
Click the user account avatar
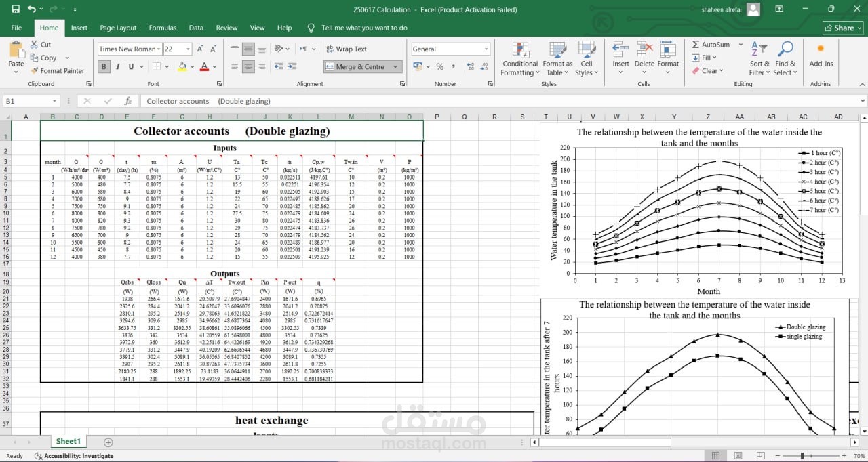753,9
